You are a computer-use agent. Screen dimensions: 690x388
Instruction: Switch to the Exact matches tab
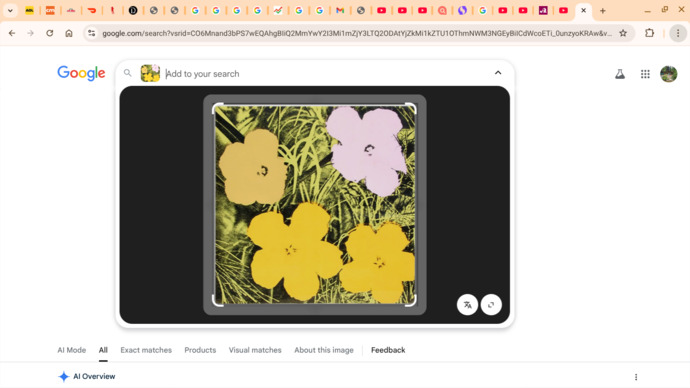(146, 350)
